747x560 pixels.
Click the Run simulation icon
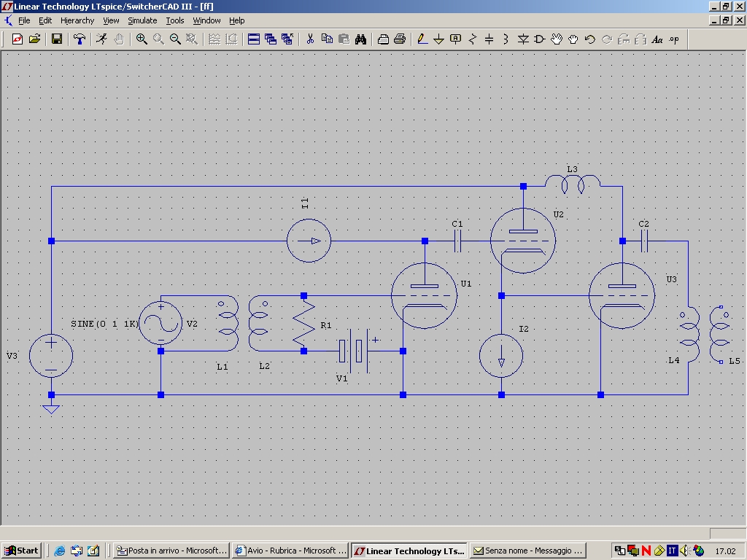101,39
